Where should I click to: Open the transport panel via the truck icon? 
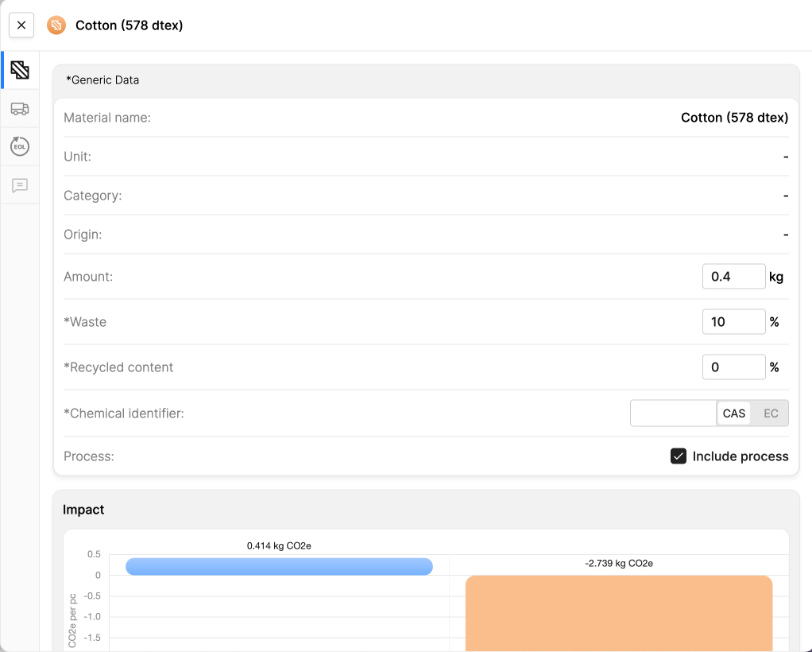(20, 108)
